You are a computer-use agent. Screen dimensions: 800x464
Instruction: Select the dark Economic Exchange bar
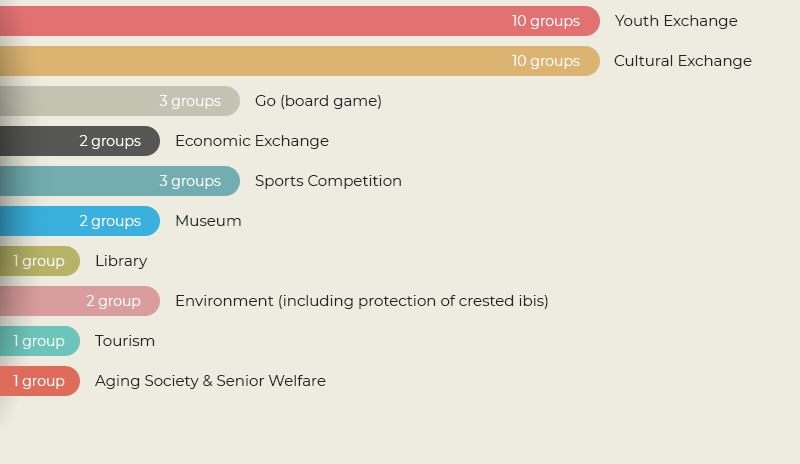click(x=80, y=141)
